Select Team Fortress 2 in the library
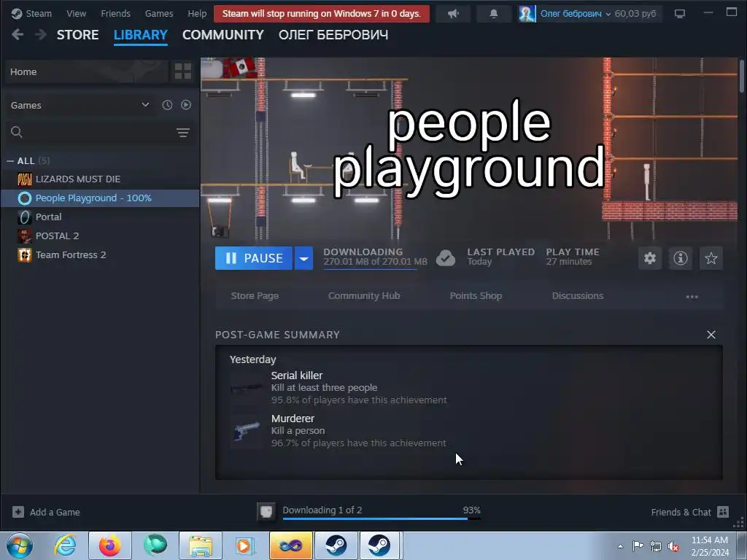 100,254
